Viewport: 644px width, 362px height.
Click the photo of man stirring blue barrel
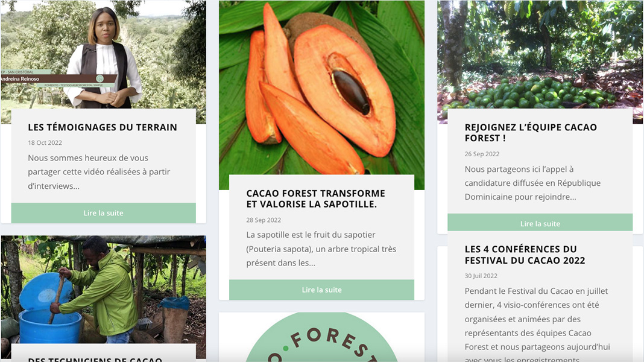click(x=104, y=289)
